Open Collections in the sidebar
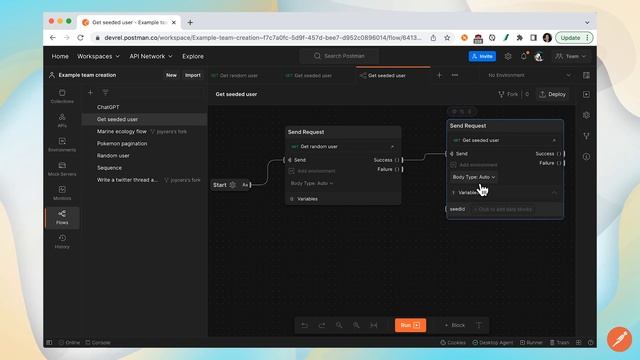640x360 pixels. (x=62, y=96)
